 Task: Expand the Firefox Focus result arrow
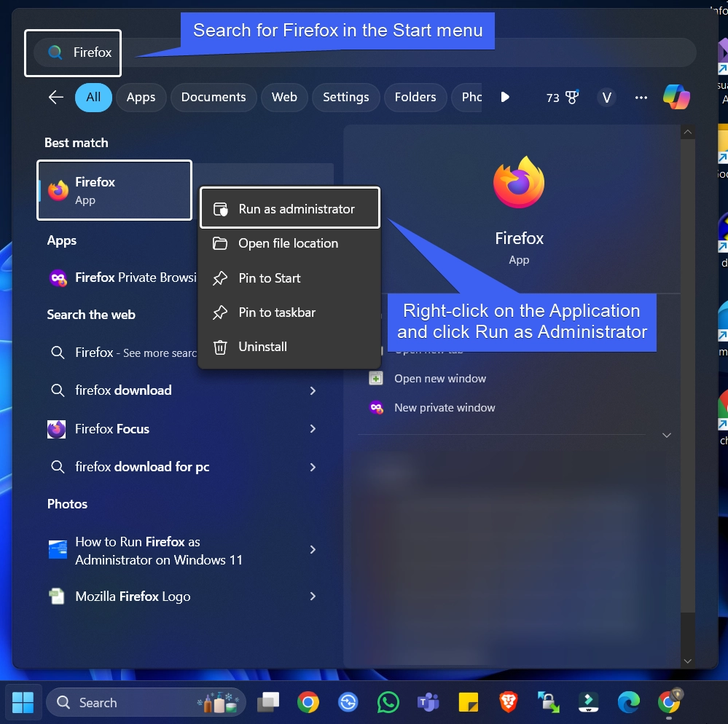click(313, 429)
